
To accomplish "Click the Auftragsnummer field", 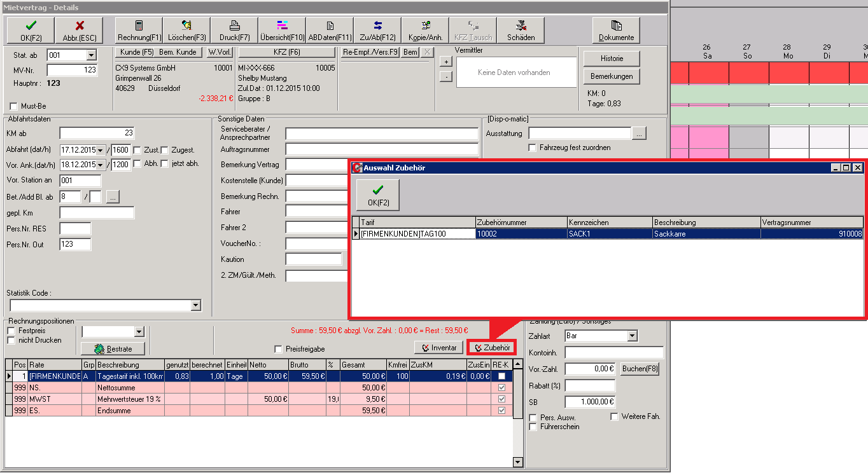I will 382,149.
